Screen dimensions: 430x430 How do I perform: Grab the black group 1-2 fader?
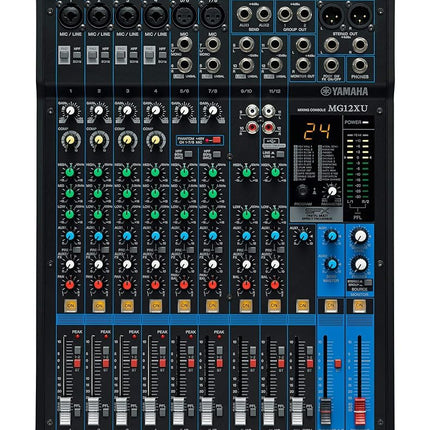click(325, 412)
